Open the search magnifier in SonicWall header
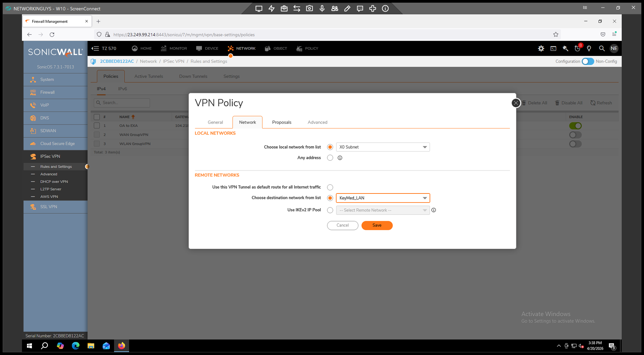The height and width of the screenshot is (355, 644). tap(601, 49)
